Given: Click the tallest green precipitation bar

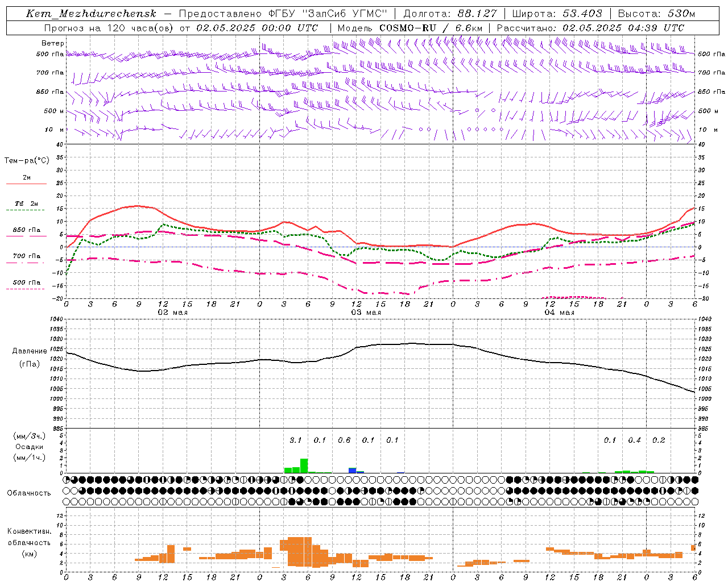Looking at the screenshot, I should [304, 465].
